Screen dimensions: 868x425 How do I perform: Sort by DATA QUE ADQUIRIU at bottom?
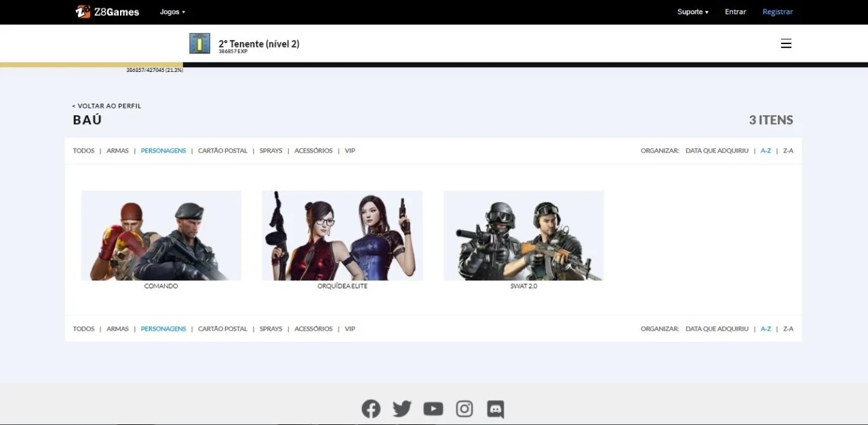tap(717, 329)
